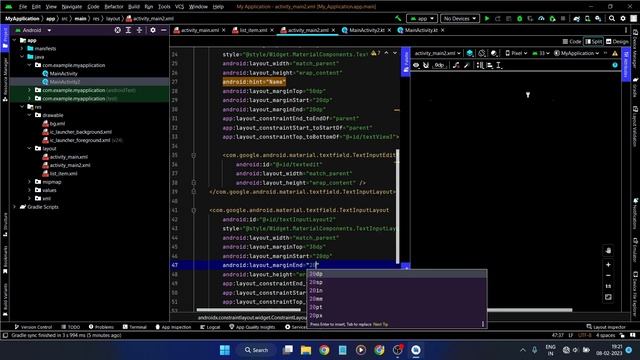Open the Device Manager phone icon in toolbar
Screen dimensions: 640x360
pos(587,18)
